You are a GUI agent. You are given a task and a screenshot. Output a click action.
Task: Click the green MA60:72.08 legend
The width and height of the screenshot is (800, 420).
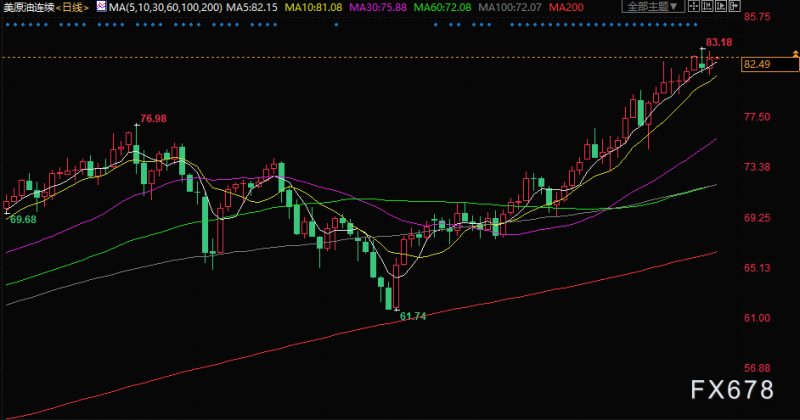click(442, 8)
